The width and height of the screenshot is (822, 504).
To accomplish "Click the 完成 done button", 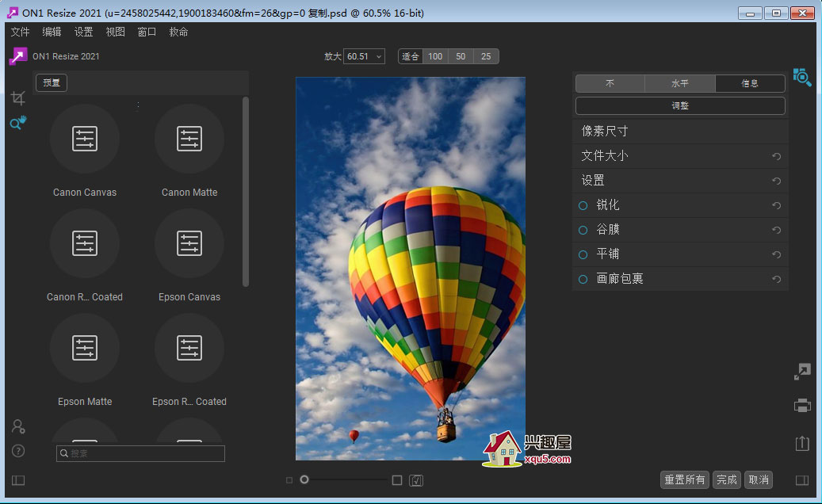I will pyautogui.click(x=727, y=480).
